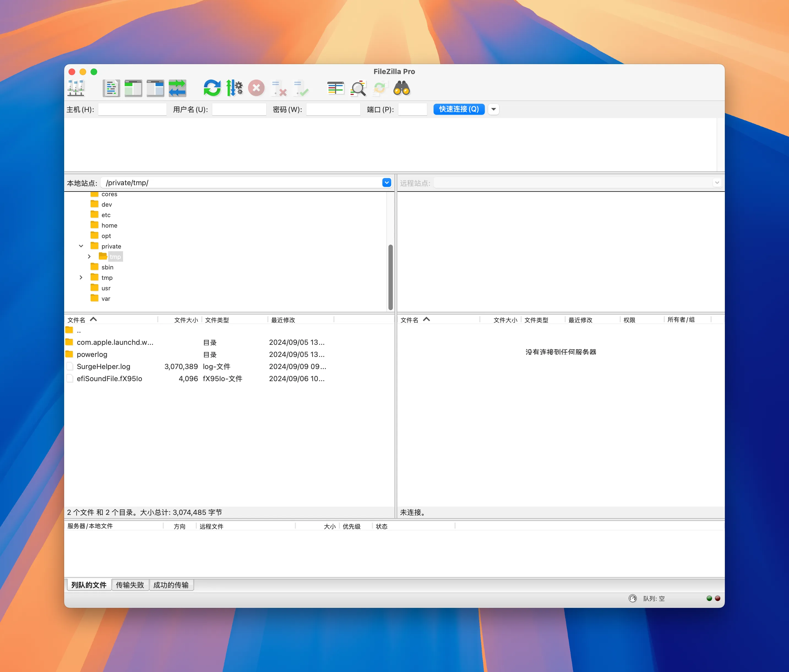Cancel the current operation
Screen dimensions: 789x672
256,88
